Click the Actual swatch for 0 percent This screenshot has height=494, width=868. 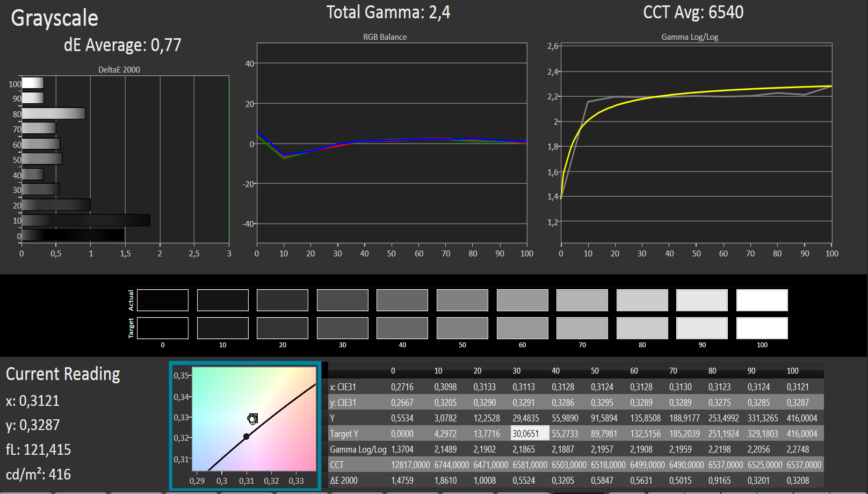tap(163, 300)
